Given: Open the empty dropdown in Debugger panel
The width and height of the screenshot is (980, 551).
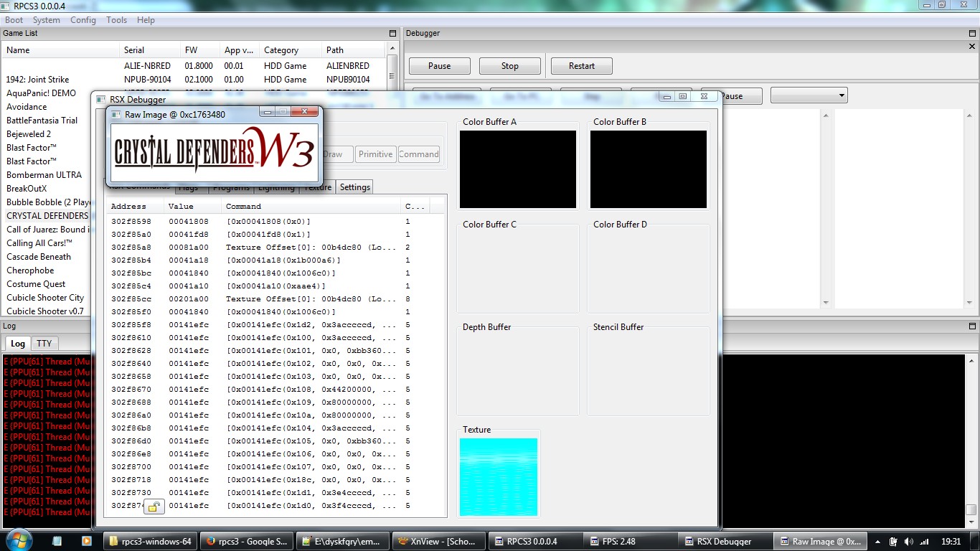Looking at the screenshot, I should tap(809, 95).
